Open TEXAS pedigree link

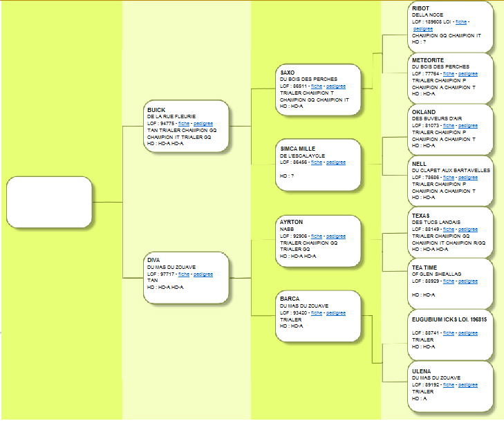tap(468, 230)
